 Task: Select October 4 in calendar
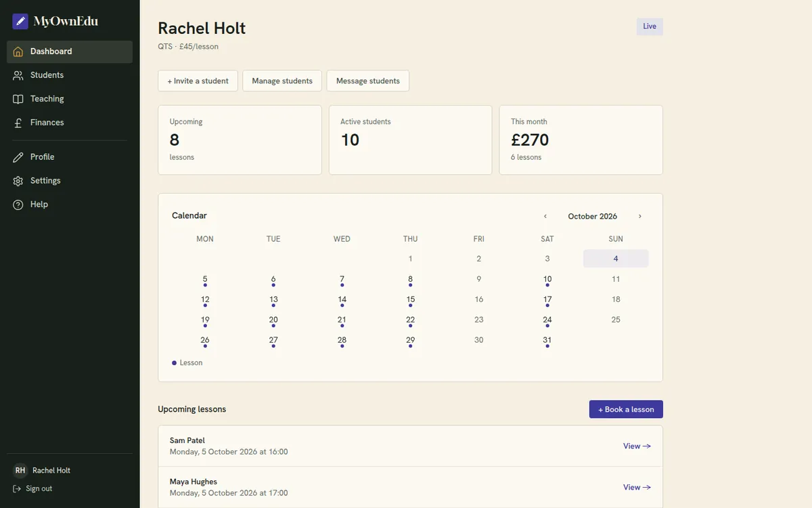click(x=616, y=259)
